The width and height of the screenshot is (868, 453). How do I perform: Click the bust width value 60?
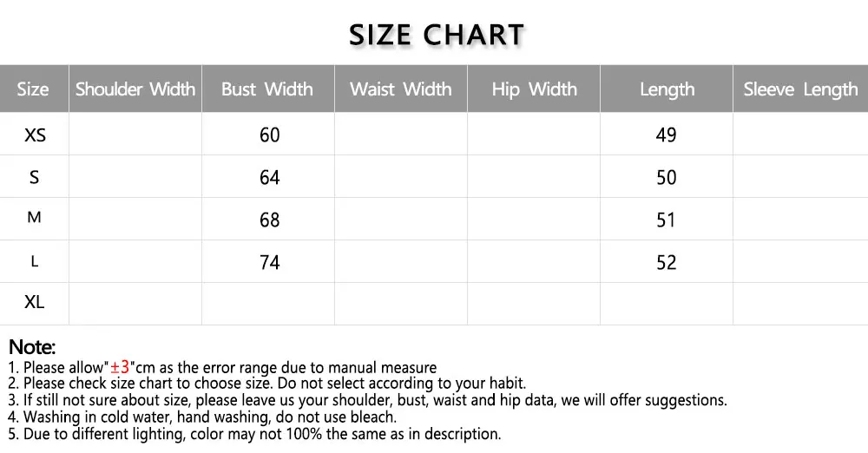[270, 135]
